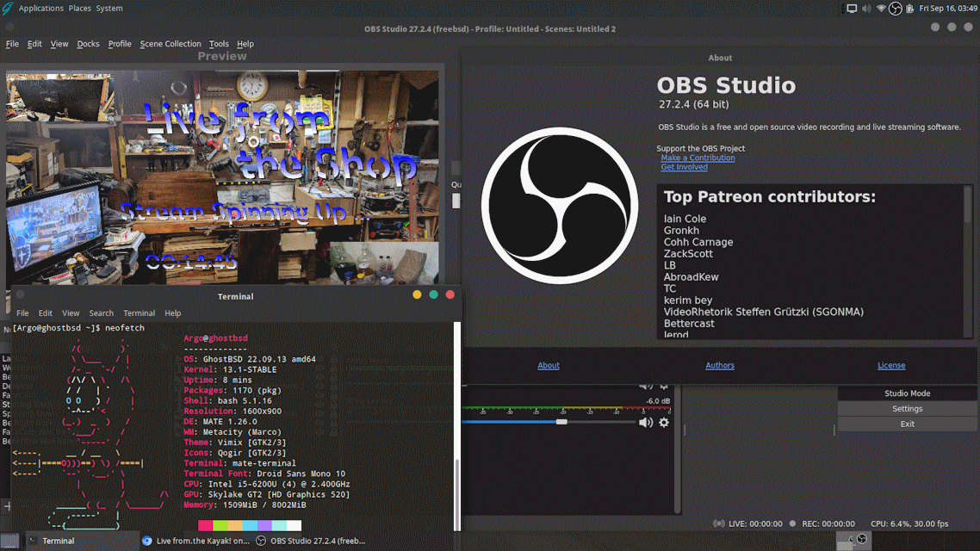Open the OBS File menu
980x551 pixels.
tap(13, 44)
